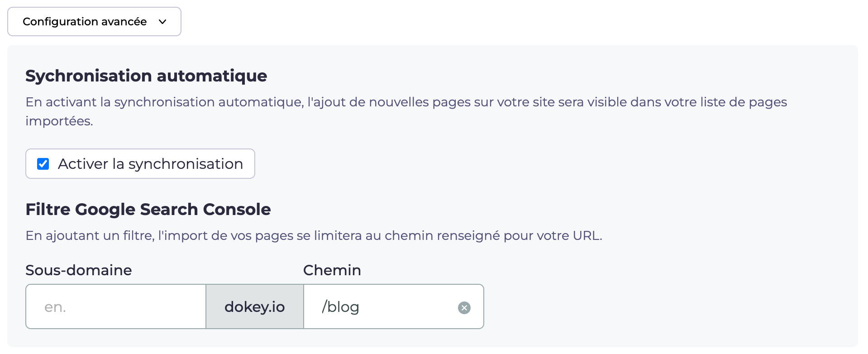The image size is (868, 354).
Task: Expand the Configuration avancée dropdown
Action: [x=94, y=21]
